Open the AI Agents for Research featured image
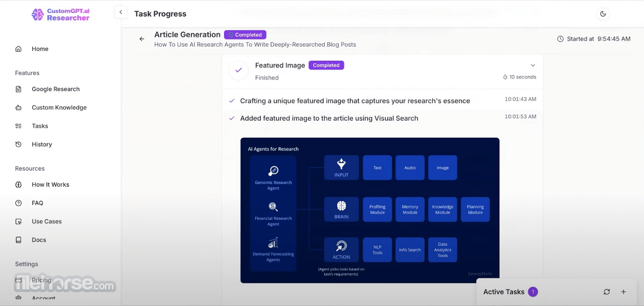Viewport: 644px width, 306px height. [x=370, y=210]
